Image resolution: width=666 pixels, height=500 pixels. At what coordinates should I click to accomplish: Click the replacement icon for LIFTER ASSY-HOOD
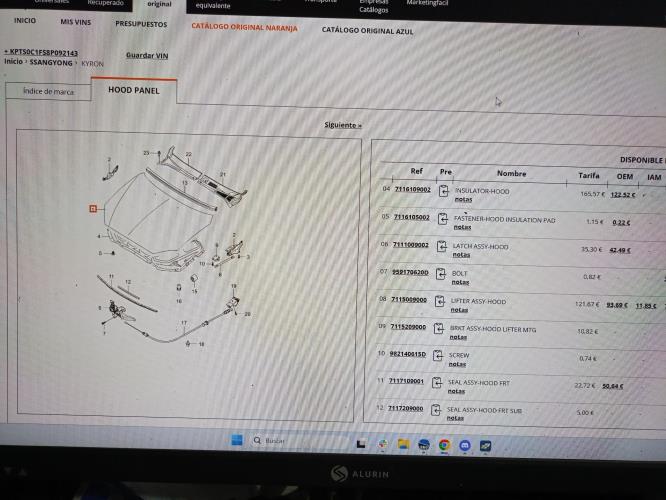440,301
